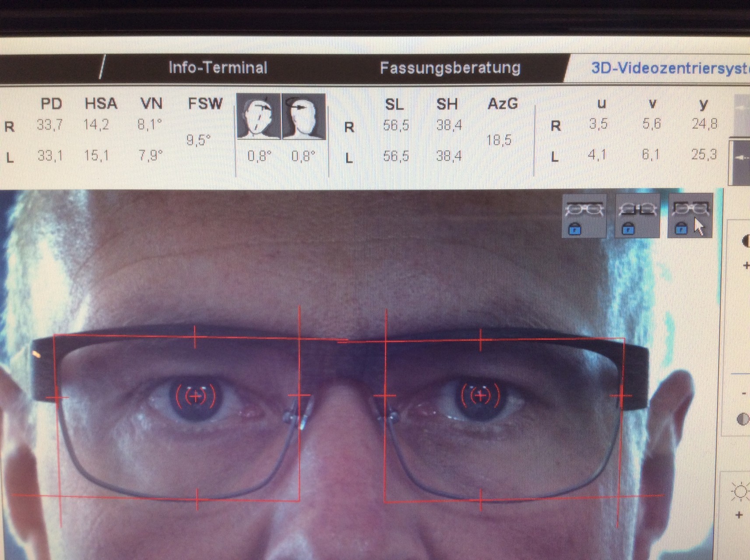Select right v value 5,6
750x560 pixels.
pyautogui.click(x=651, y=124)
